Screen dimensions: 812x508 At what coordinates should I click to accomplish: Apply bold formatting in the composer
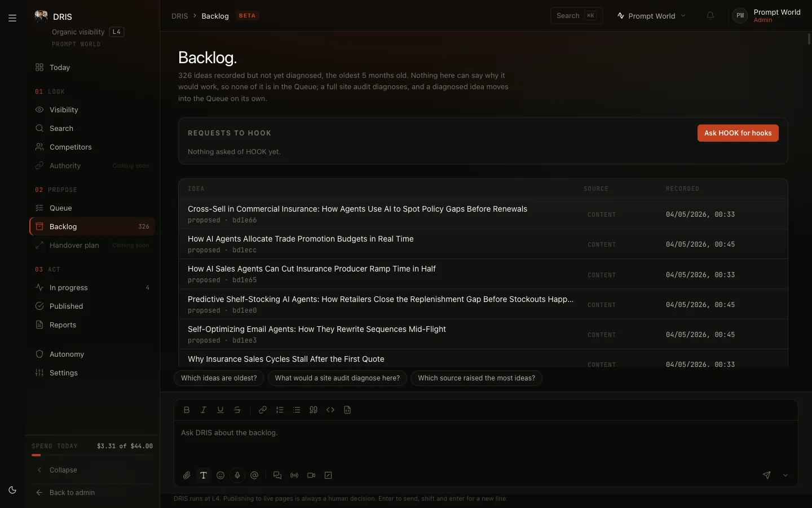(187, 410)
